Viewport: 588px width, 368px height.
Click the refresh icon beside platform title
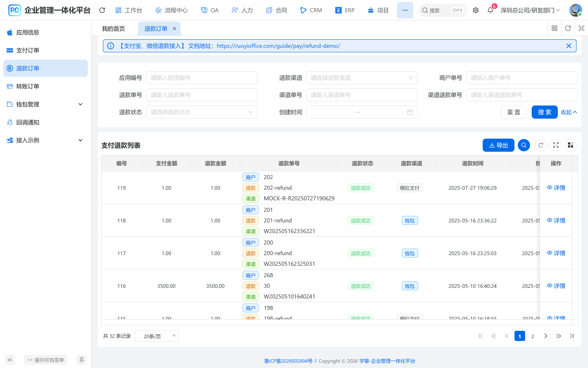tap(102, 10)
